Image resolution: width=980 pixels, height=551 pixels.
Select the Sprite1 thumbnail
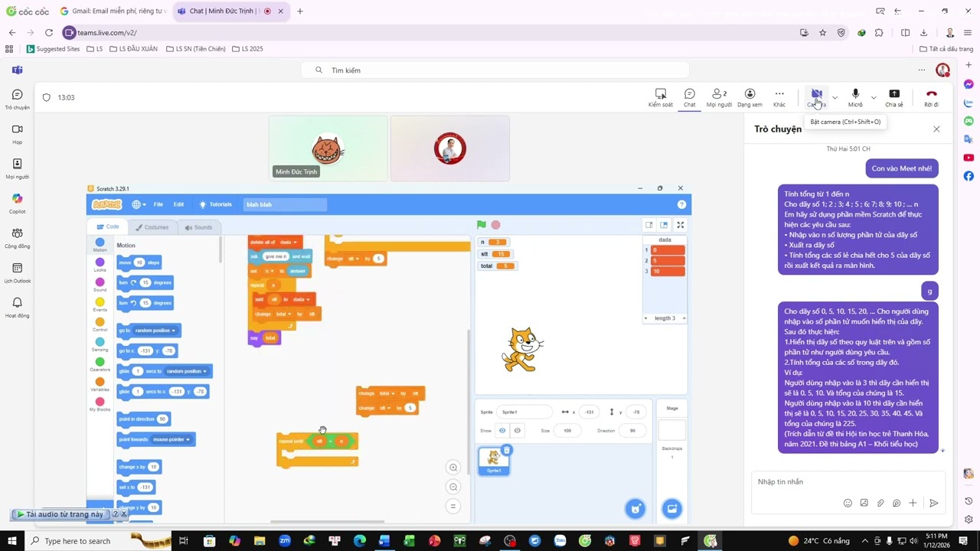(493, 461)
